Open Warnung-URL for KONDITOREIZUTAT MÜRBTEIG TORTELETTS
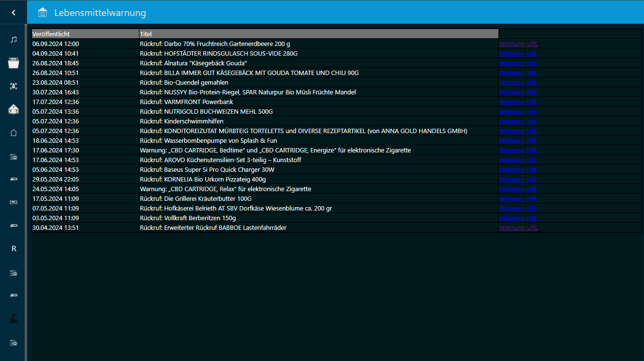Viewport: 644px width, 361px height. (x=518, y=131)
